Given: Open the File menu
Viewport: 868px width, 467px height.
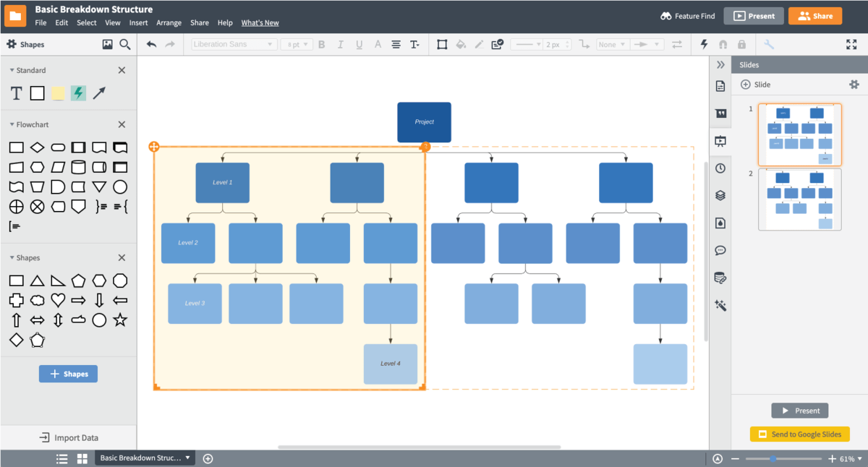Looking at the screenshot, I should [x=39, y=22].
